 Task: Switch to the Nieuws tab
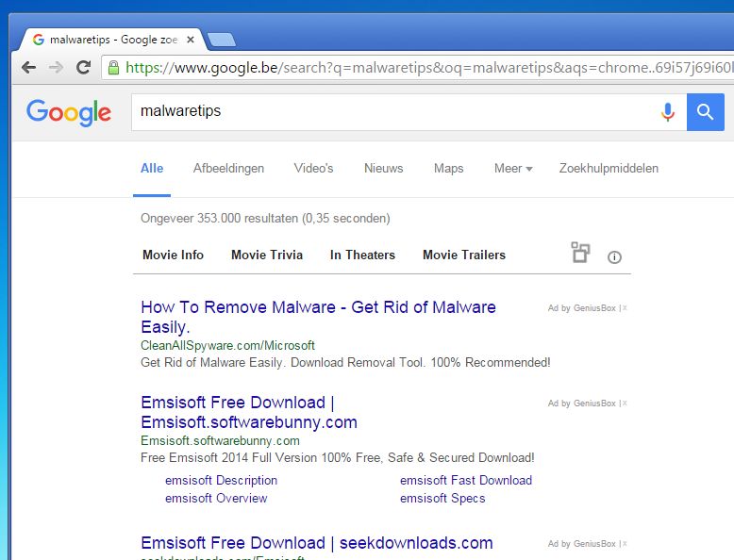383,169
